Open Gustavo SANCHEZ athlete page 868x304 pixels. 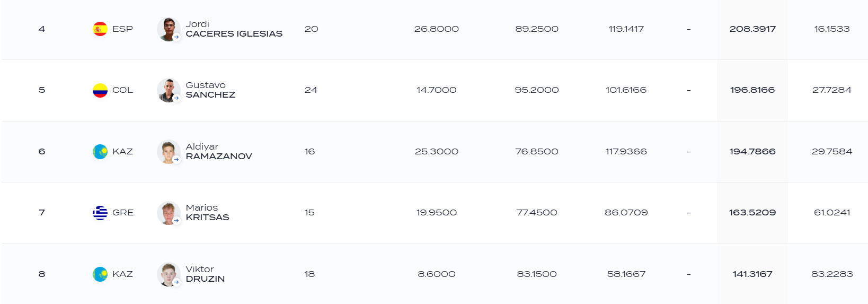pos(210,90)
